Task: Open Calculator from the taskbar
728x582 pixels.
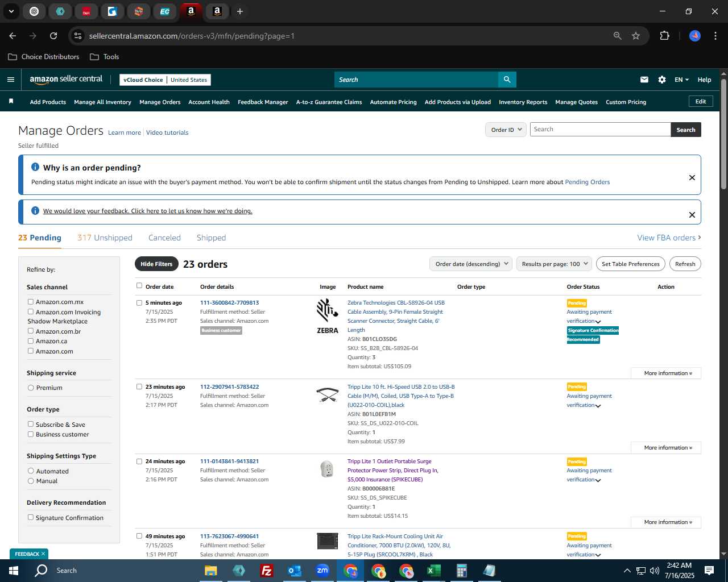Action: [x=461, y=571]
